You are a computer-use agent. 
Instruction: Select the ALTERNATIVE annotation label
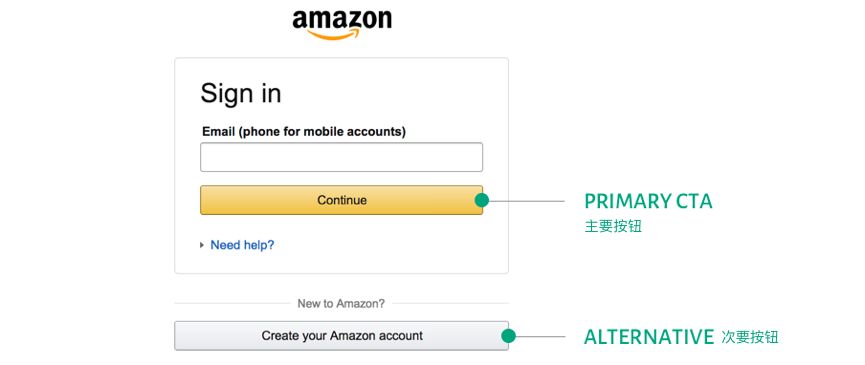point(649,337)
